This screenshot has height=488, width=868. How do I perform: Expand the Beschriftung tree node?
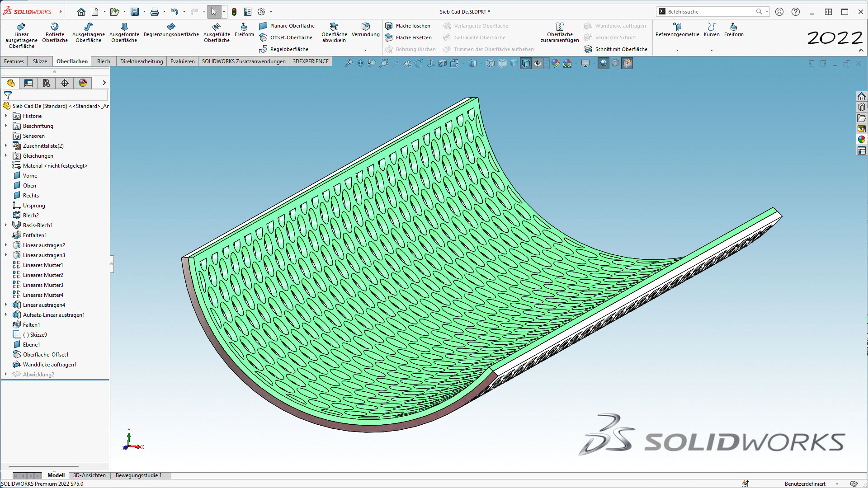pyautogui.click(x=6, y=126)
